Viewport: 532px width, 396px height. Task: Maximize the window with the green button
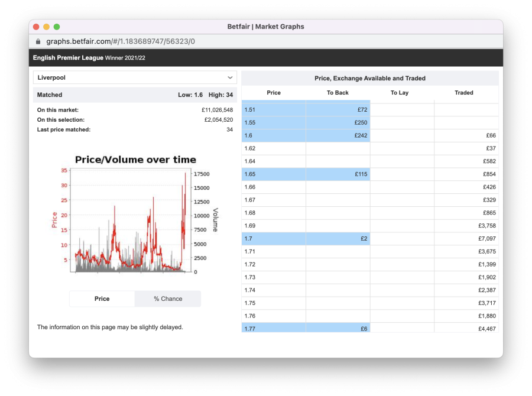pos(57,27)
